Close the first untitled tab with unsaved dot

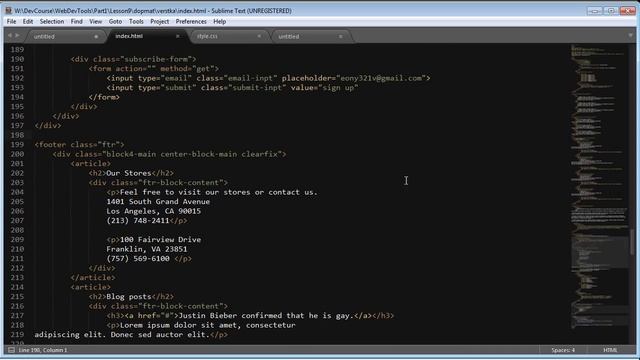coord(96,36)
